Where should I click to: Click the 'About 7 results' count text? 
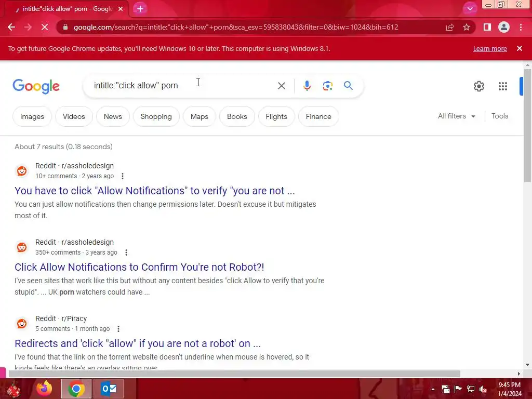pos(63,147)
